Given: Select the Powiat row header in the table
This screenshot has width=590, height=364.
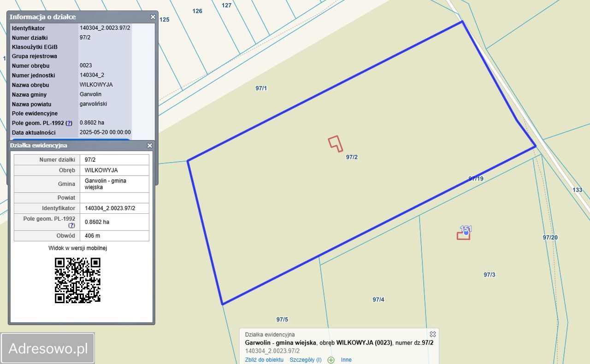Looking at the screenshot, I should pos(47,198).
